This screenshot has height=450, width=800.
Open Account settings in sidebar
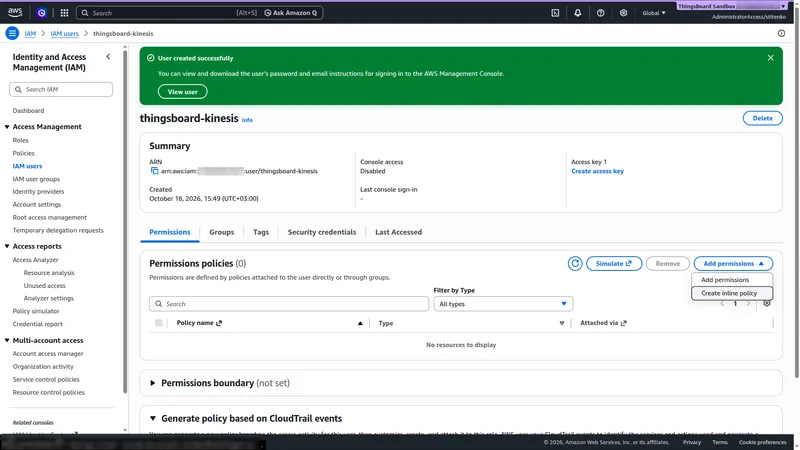pyautogui.click(x=37, y=204)
